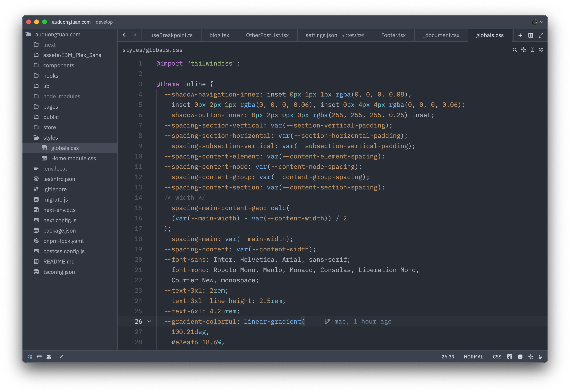Click line number 14 in the gutter
The width and height of the screenshot is (570, 392).
pos(138,198)
